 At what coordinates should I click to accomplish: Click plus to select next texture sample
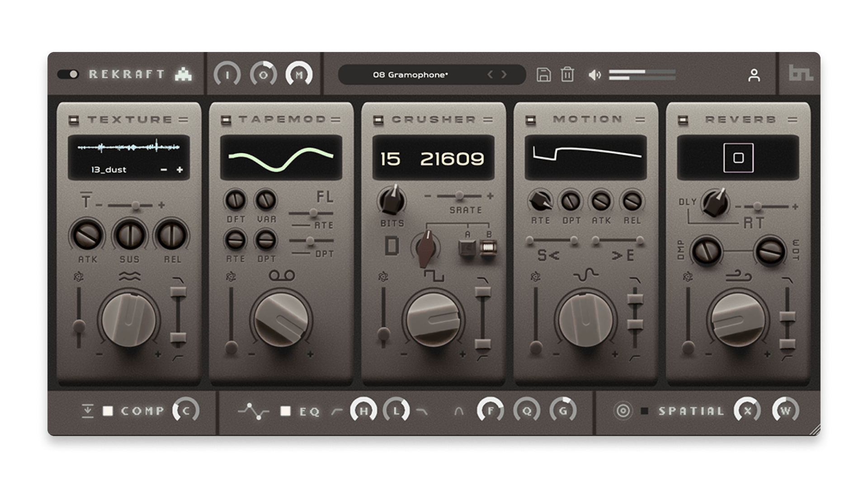179,170
